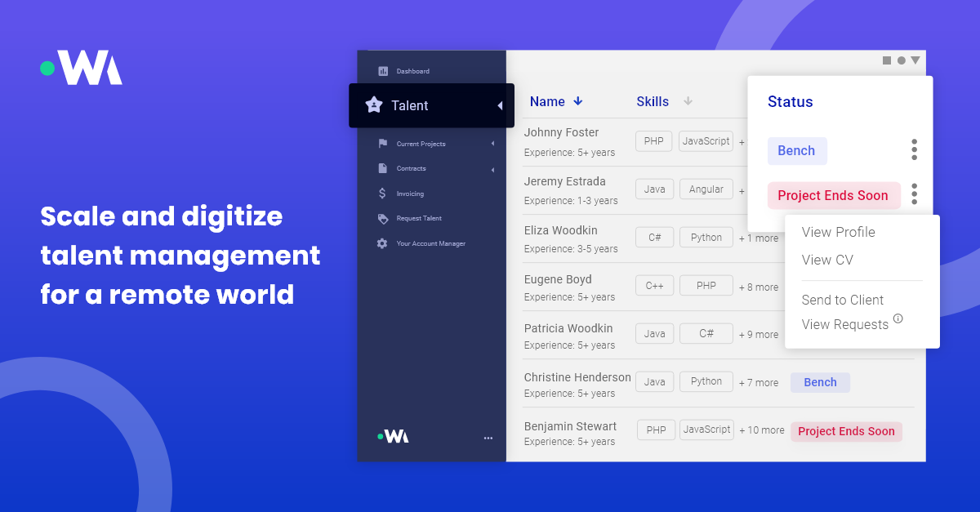Click Project Ends Soon badge in Status card
The height and width of the screenshot is (512, 980).
[x=834, y=195]
